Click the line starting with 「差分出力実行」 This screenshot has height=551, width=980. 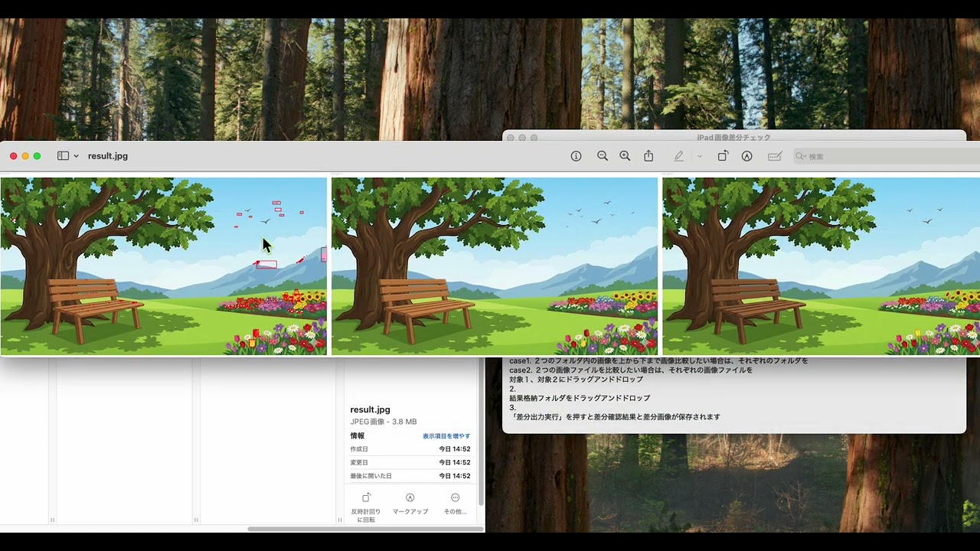(615, 418)
